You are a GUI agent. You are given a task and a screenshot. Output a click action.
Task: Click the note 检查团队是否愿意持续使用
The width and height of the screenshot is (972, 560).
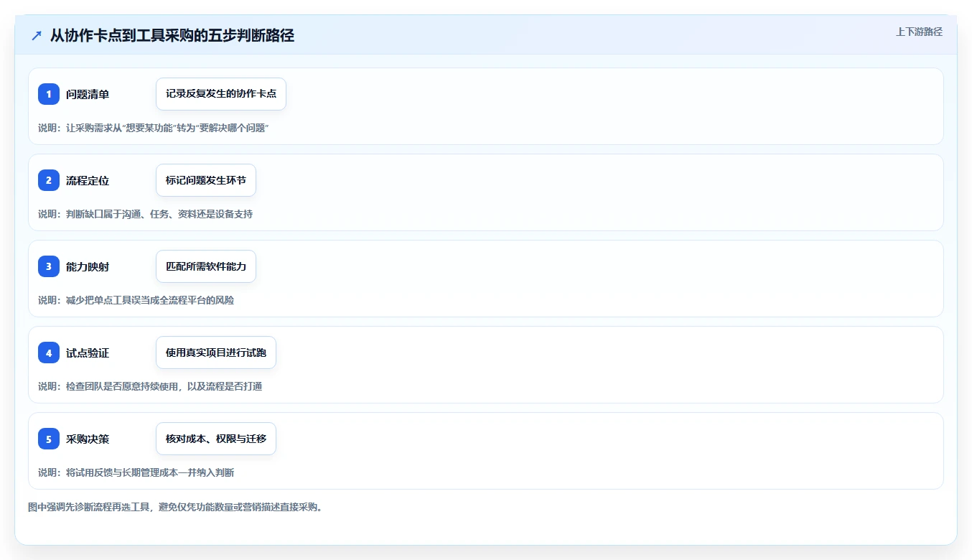[150, 386]
